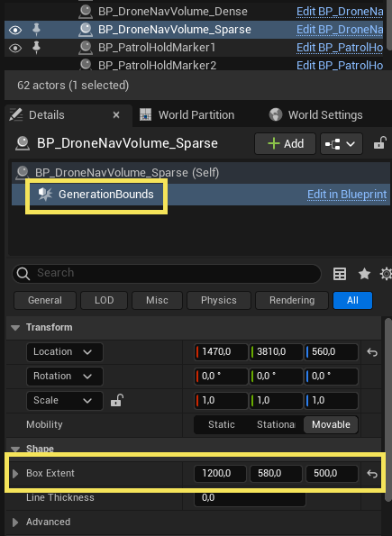The height and width of the screenshot is (536, 392).
Task: Close the Details tab
Action: [116, 115]
